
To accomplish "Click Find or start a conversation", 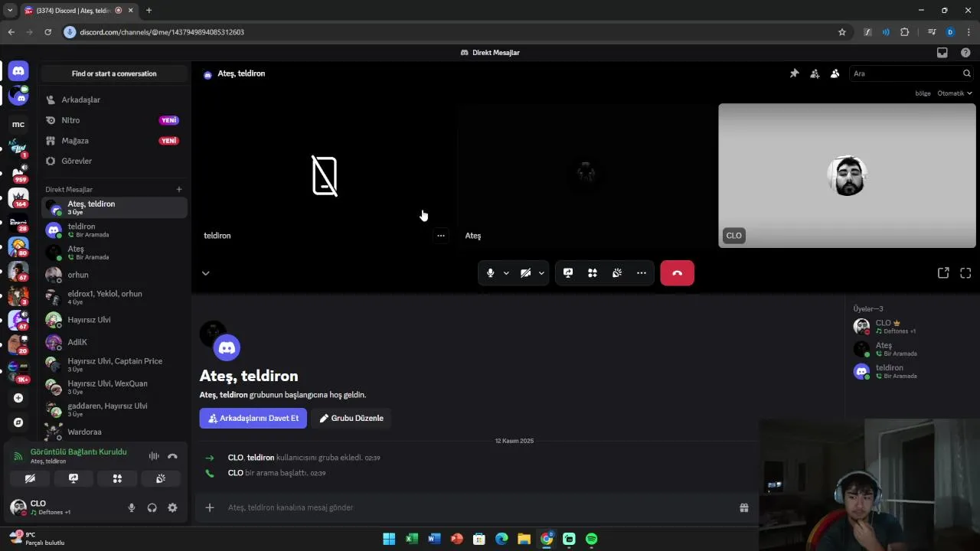I will pos(114,73).
